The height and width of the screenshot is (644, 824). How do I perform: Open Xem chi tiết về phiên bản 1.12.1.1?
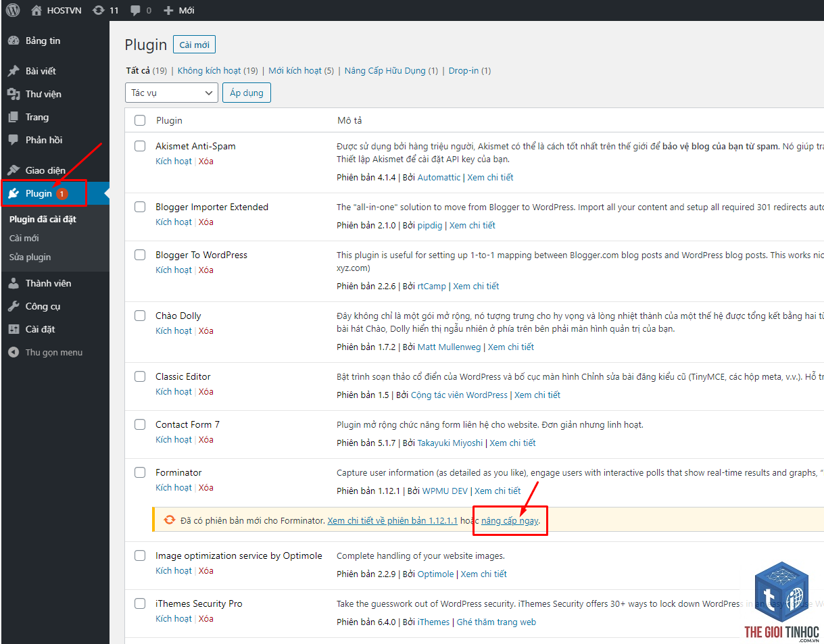pyautogui.click(x=393, y=520)
